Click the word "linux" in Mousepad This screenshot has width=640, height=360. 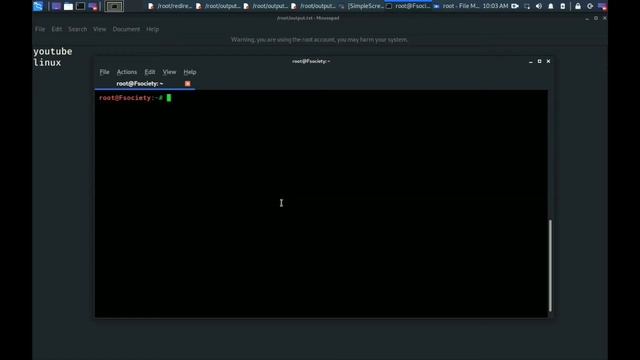(x=47, y=62)
